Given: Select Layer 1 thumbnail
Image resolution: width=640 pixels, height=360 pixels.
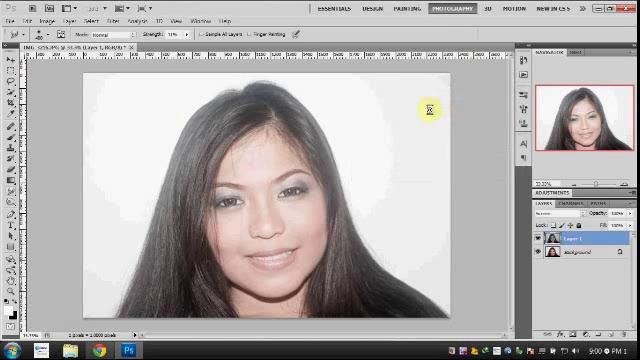Looking at the screenshot, I should [x=552, y=238].
